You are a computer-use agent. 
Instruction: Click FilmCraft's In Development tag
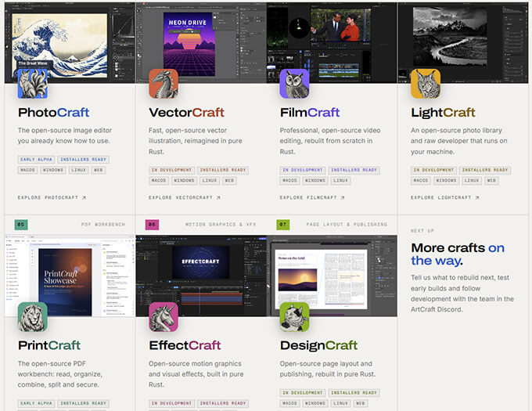[x=303, y=170]
